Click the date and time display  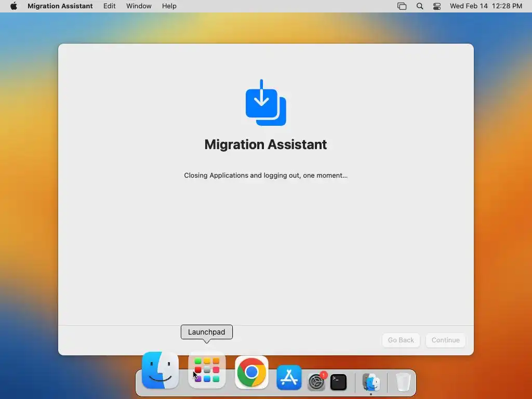486,6
